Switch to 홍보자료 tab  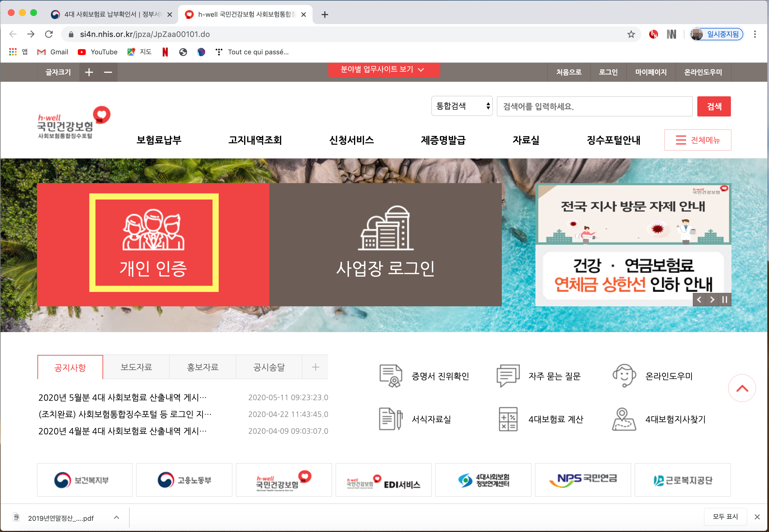(203, 367)
